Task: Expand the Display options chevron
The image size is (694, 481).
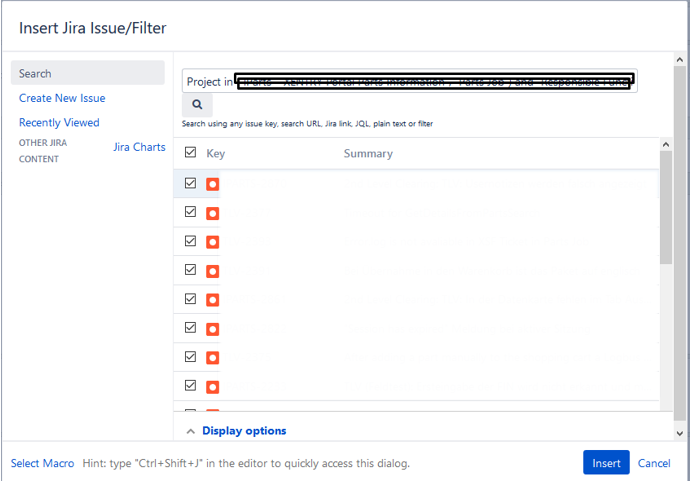Action: pos(190,431)
